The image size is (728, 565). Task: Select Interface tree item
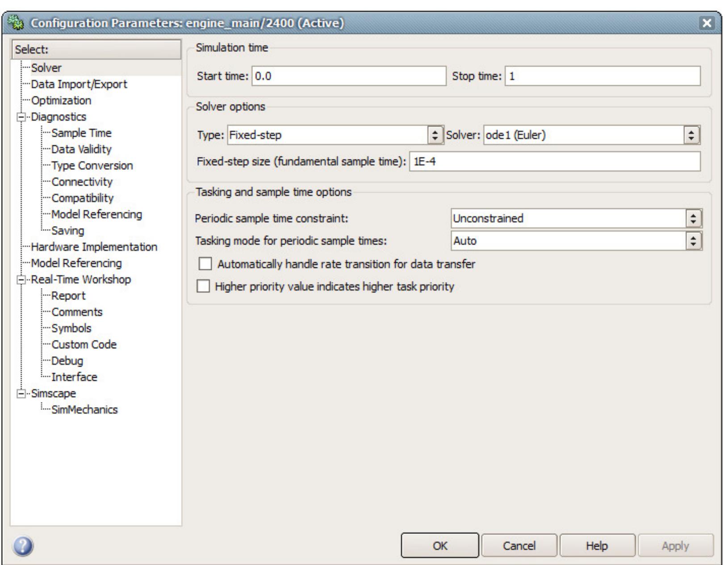[74, 377]
